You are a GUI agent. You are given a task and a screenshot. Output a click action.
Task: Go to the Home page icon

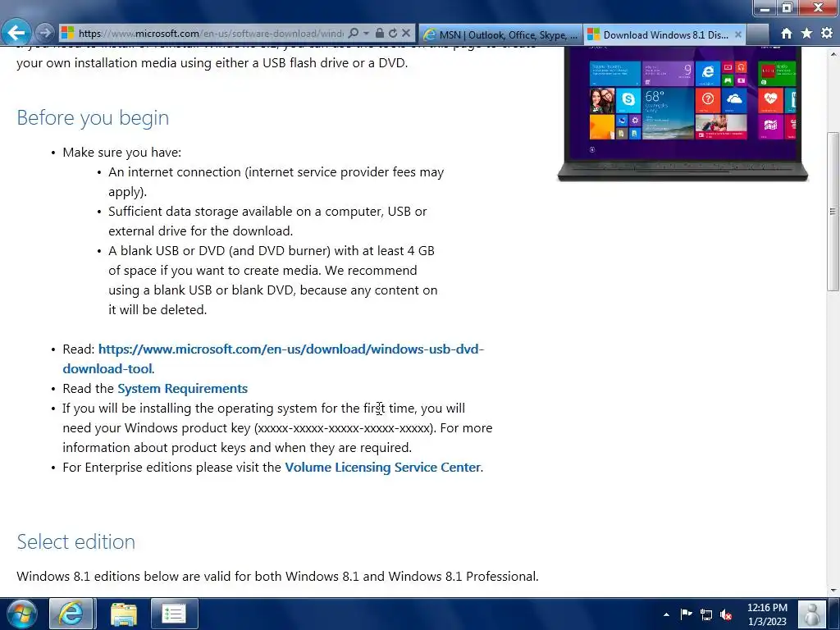point(787,33)
